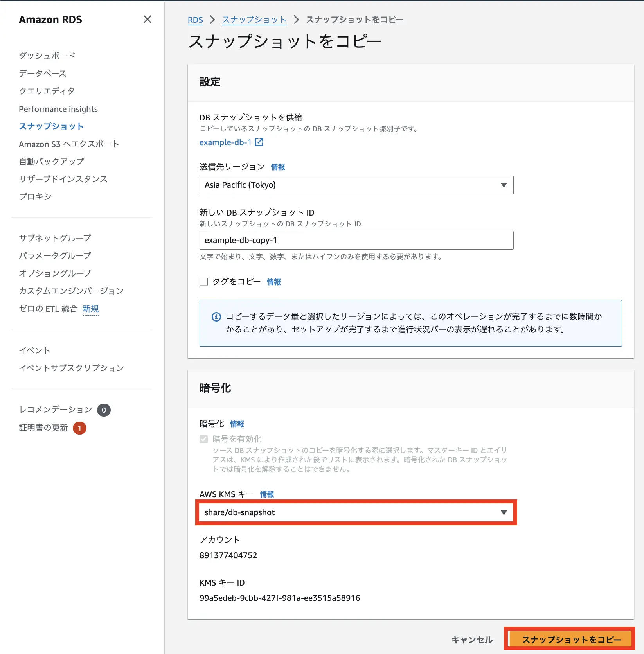The image size is (644, 654).
Task: Click the スナップショットをコピー button
Action: [570, 639]
